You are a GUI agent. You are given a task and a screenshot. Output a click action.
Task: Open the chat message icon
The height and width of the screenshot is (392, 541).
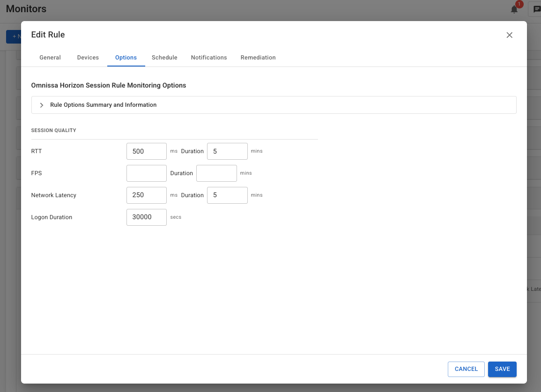tap(536, 9)
